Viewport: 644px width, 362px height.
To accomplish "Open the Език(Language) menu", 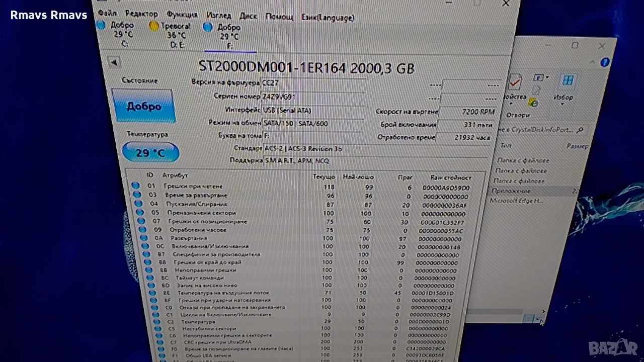I will point(328,18).
